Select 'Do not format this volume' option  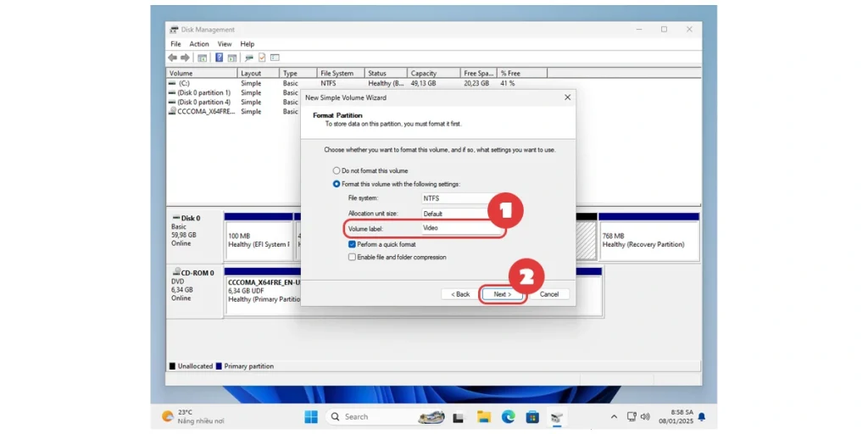tap(337, 170)
